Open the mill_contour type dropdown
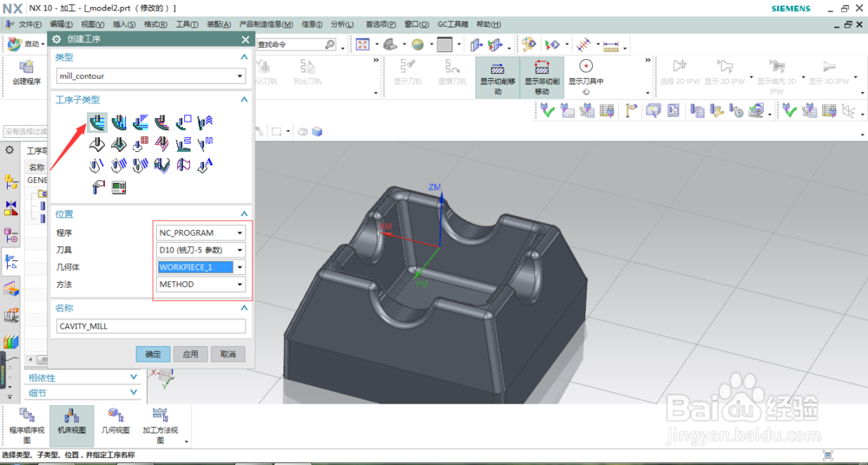The width and height of the screenshot is (868, 465). (240, 75)
